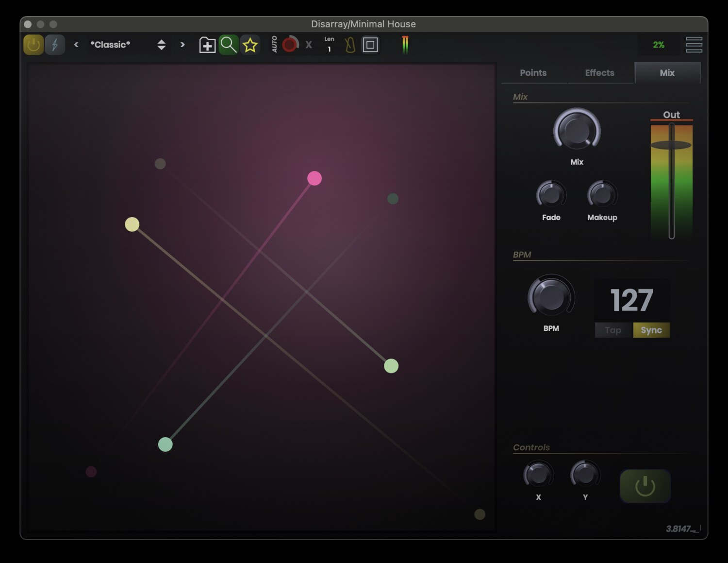728x563 pixels.
Task: Go to the previous preset arrow
Action: point(76,45)
